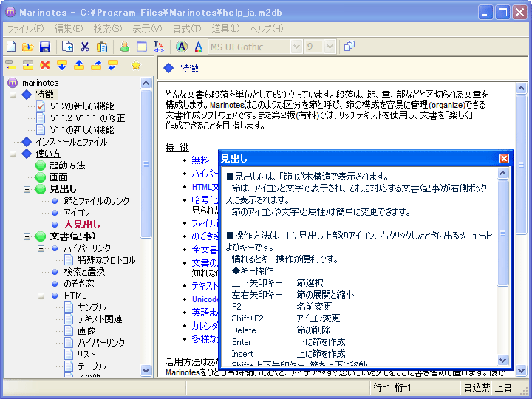Click the text-to-HTML convert icon
Screen dimensions: 532x399
[159, 47]
